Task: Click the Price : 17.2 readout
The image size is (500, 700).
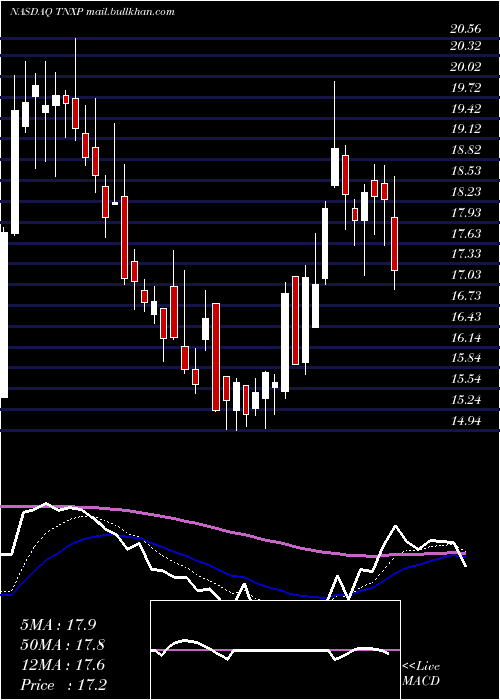Action: coord(63,685)
